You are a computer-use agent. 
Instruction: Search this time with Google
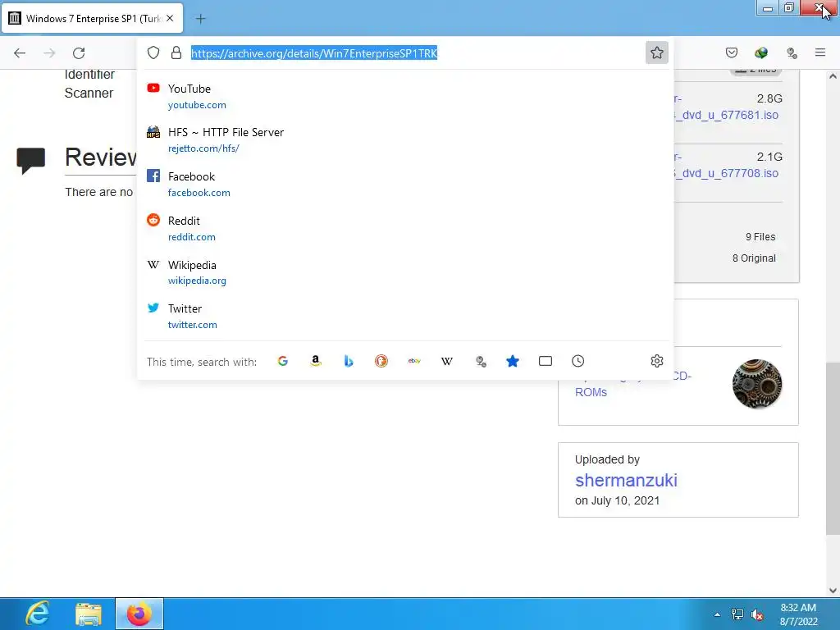[x=283, y=361]
